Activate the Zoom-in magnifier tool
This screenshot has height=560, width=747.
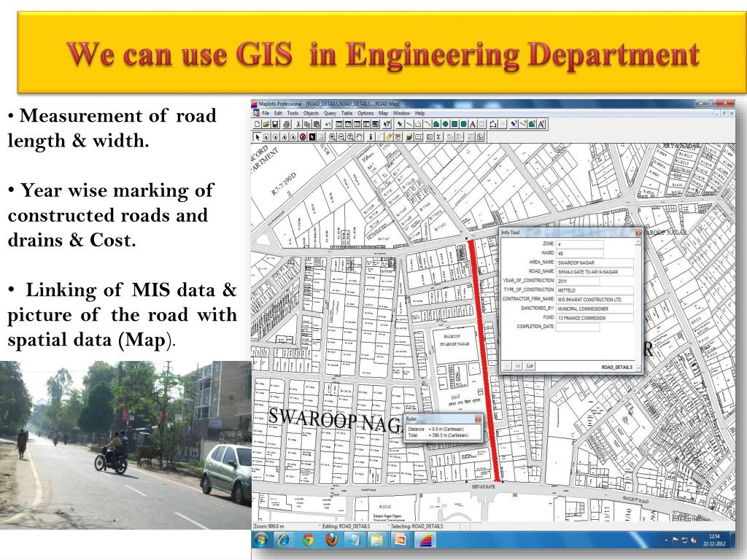[x=332, y=137]
